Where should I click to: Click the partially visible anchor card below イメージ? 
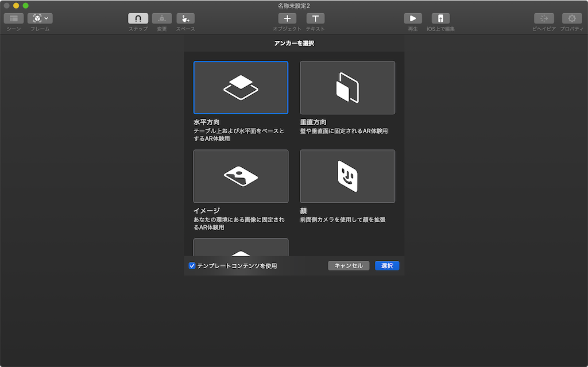coord(240,248)
